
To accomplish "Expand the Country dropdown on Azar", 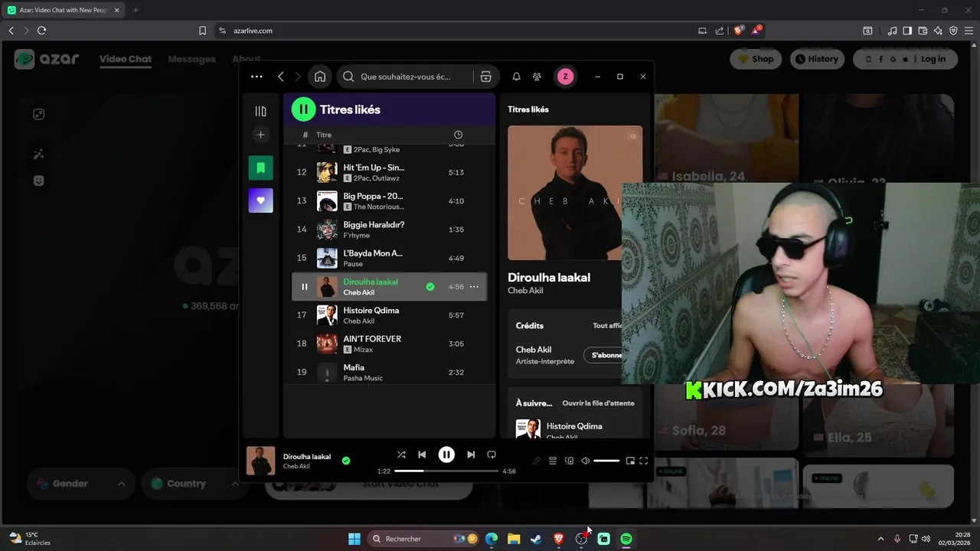I will pyautogui.click(x=195, y=484).
